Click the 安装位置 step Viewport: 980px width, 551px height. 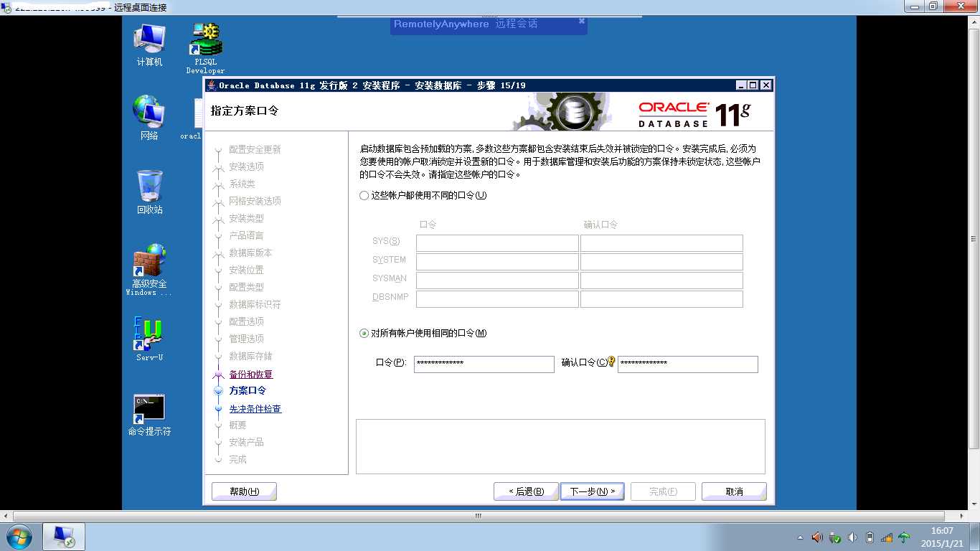tap(246, 270)
